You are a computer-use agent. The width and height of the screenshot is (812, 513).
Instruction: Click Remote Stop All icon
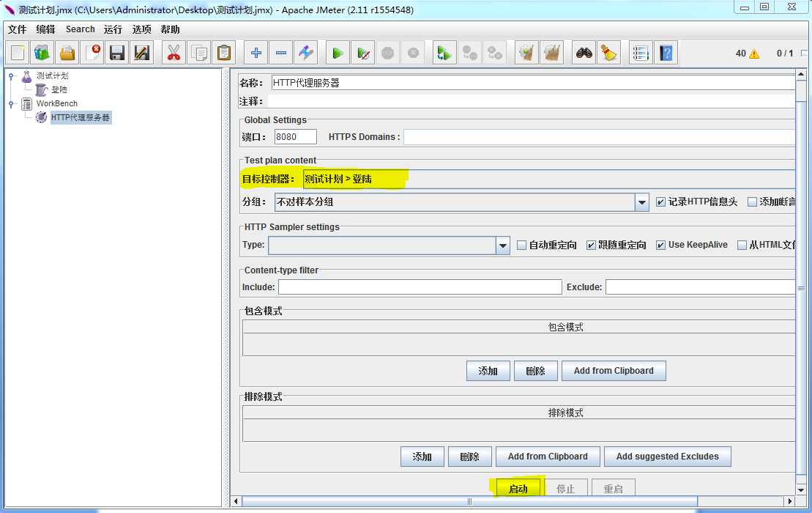[x=469, y=53]
